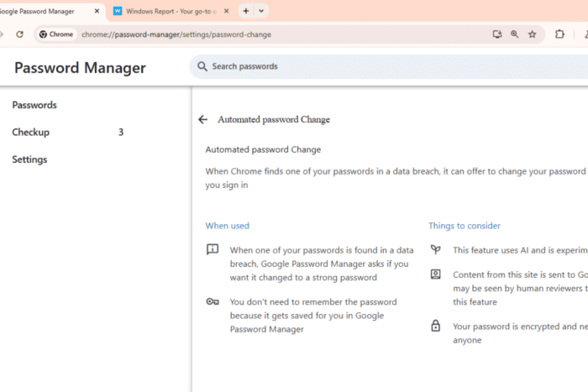Click the Automated password Change subheading text
Screen dimensions: 588x392
(263, 149)
